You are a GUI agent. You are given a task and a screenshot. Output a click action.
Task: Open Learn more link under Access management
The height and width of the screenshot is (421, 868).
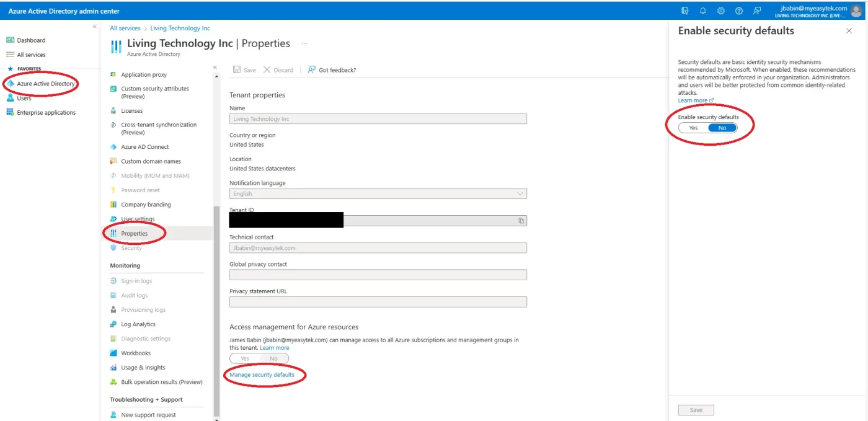pos(275,348)
